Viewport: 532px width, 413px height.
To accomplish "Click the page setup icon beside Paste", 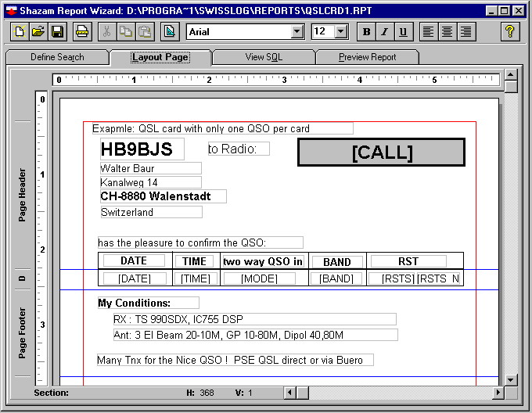I will 169,32.
